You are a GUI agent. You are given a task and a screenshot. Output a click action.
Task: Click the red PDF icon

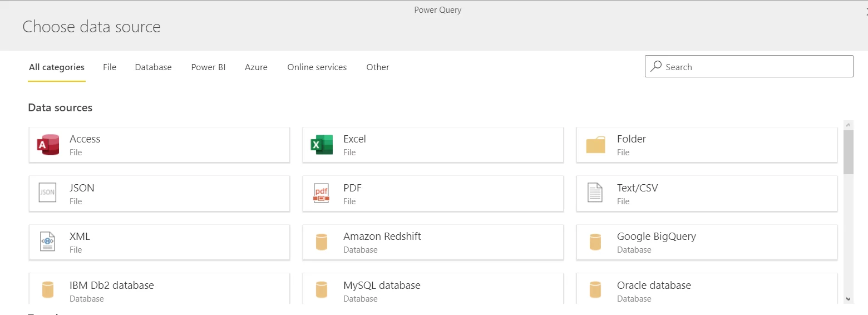coord(322,193)
